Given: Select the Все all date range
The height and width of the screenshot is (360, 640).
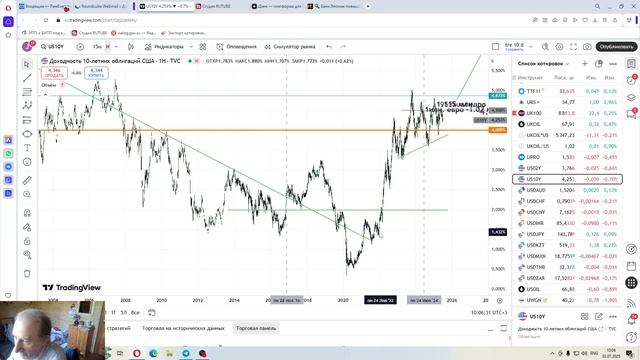Looking at the screenshot, I should coord(135,313).
